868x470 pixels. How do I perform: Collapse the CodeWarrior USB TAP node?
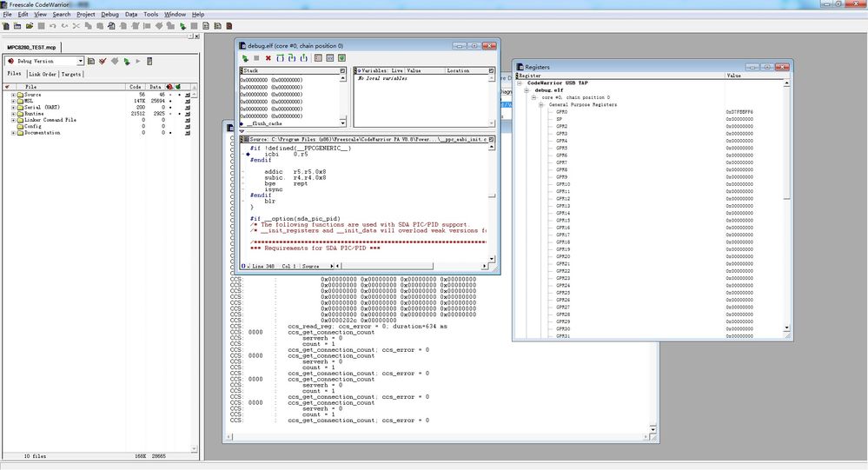[520, 83]
